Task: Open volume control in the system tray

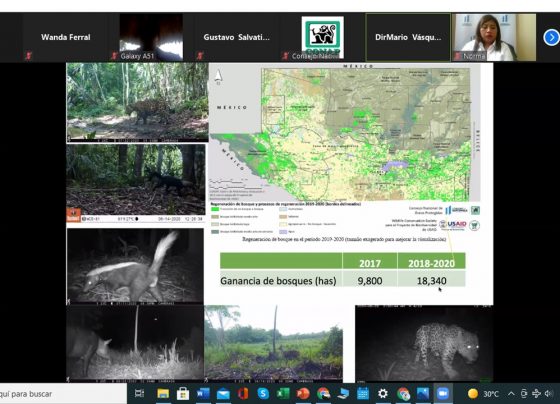Action: point(549,394)
